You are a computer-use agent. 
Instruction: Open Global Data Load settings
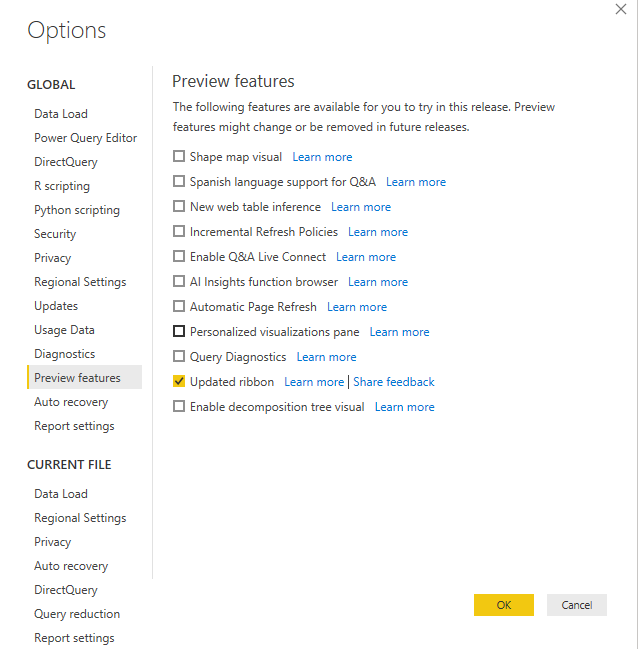pyautogui.click(x=61, y=114)
